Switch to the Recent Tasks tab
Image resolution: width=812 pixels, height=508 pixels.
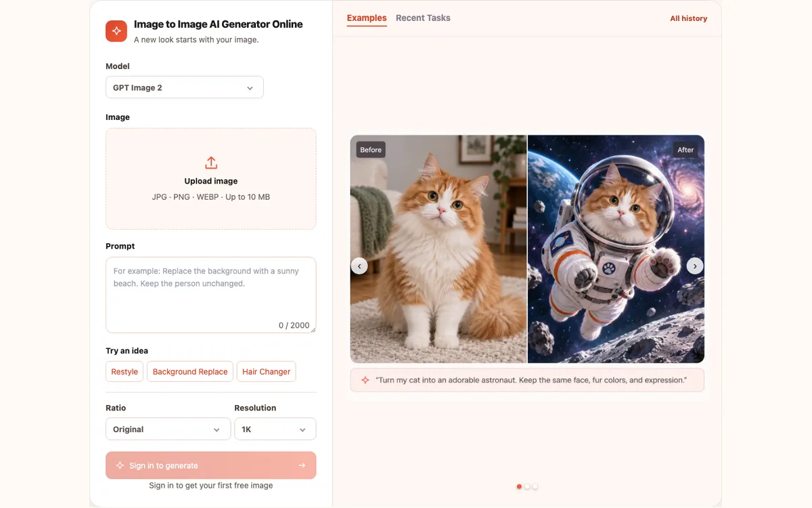423,18
